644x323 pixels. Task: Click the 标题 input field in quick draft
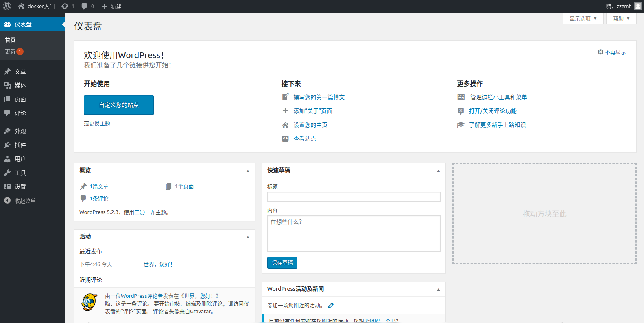pyautogui.click(x=354, y=197)
